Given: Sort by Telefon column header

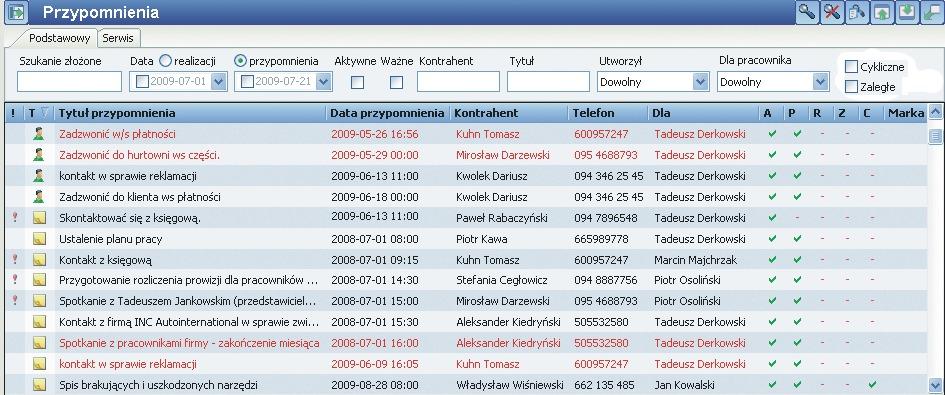Looking at the screenshot, I should tap(608, 113).
